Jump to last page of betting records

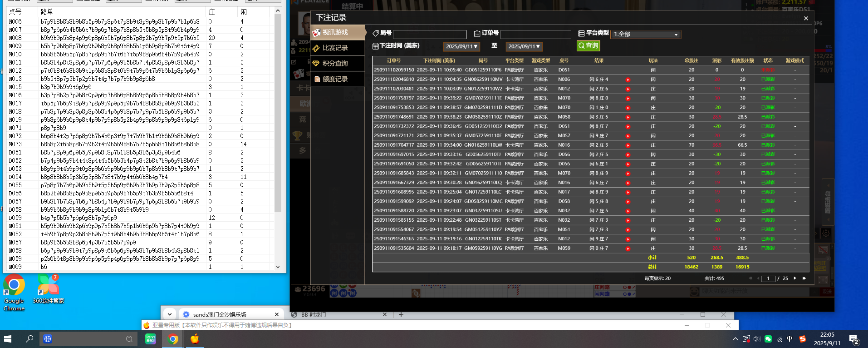coord(804,278)
